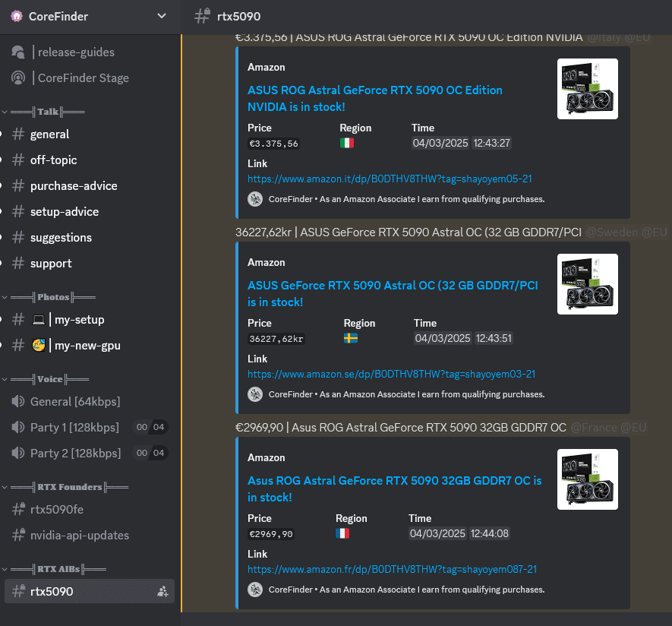672x626 pixels.
Task: Open the locked rtx5090fe channel hash icon
Action: 17,510
